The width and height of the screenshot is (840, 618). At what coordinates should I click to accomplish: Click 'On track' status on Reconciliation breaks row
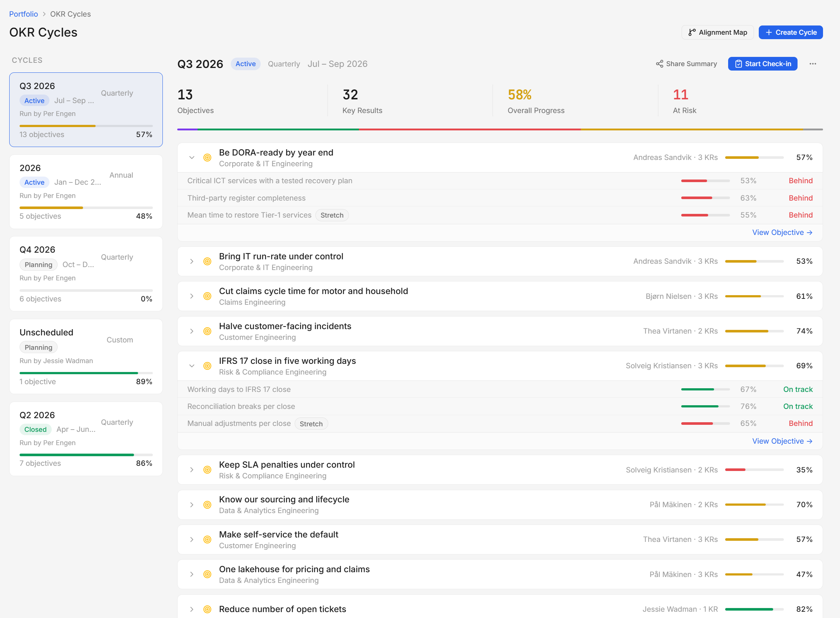point(798,407)
